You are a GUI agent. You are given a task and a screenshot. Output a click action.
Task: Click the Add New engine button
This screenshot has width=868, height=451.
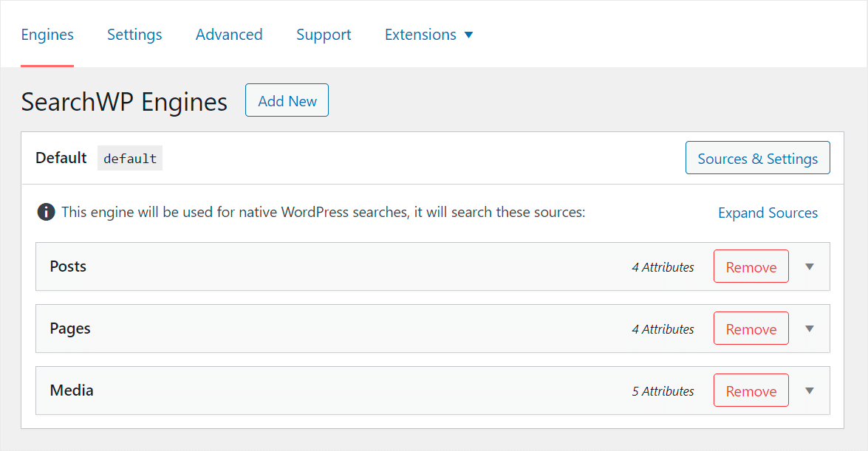pyautogui.click(x=287, y=100)
